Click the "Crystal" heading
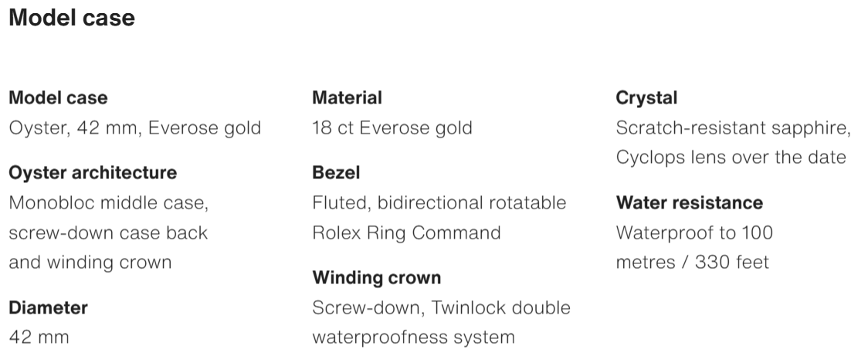Screen dimensions: 868x356 click(x=646, y=98)
